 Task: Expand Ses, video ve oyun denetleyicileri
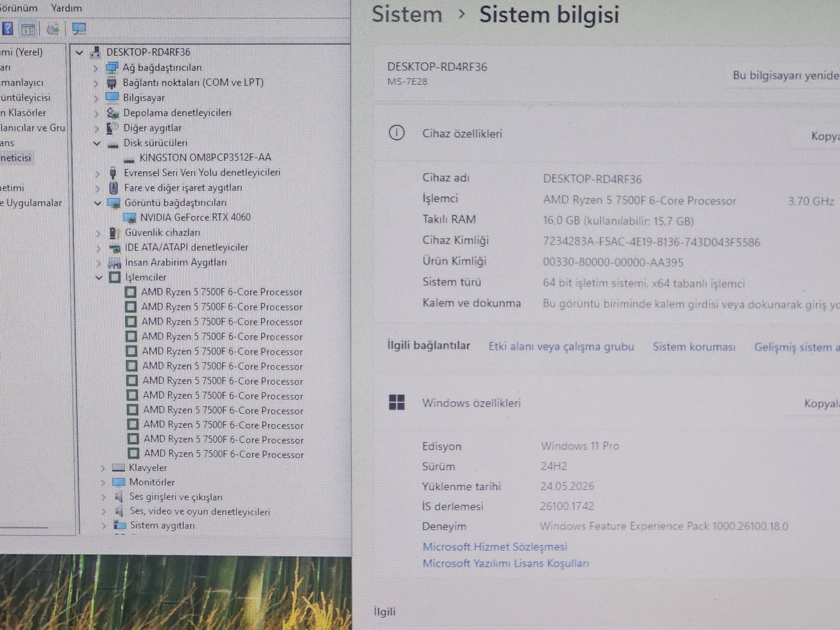pos(103,511)
